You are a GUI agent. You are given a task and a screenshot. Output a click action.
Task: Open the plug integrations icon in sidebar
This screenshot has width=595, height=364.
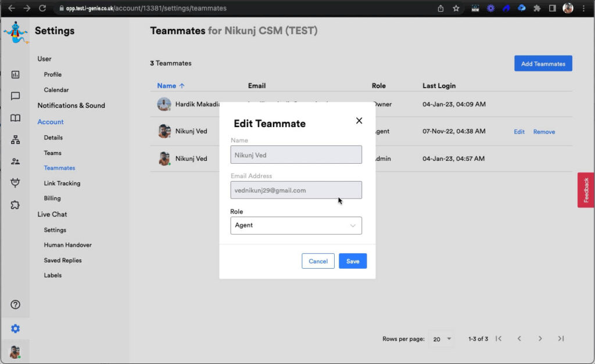click(15, 183)
